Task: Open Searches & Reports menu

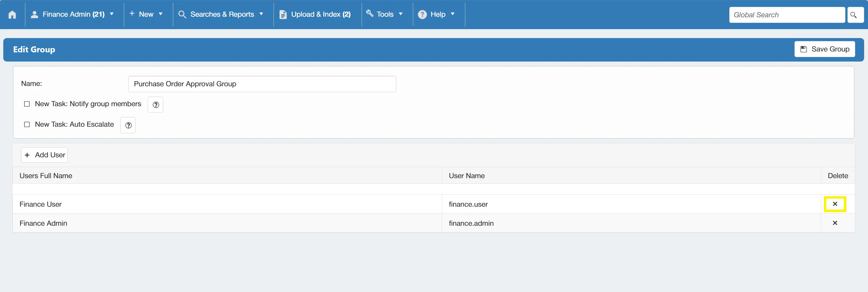Action: [x=221, y=15]
